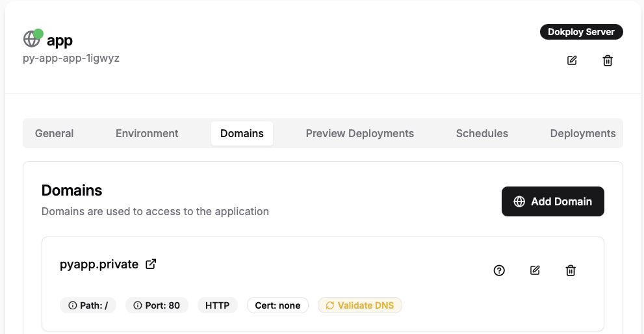Viewport: 644px width, 334px height.
Task: Click the Port info icon
Action: click(138, 305)
